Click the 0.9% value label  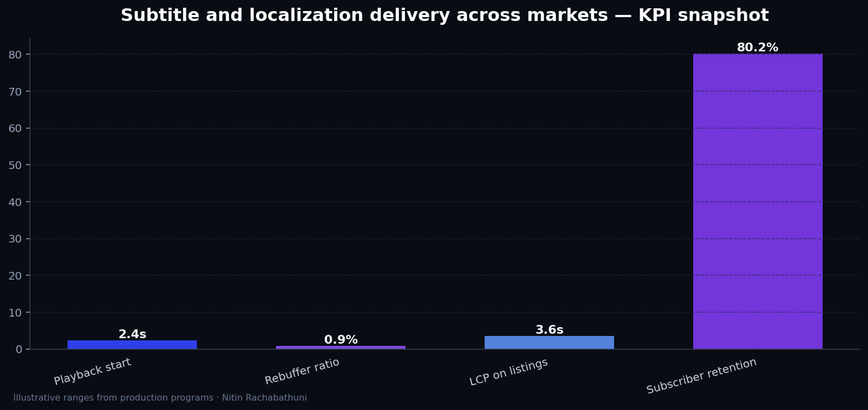[341, 340]
